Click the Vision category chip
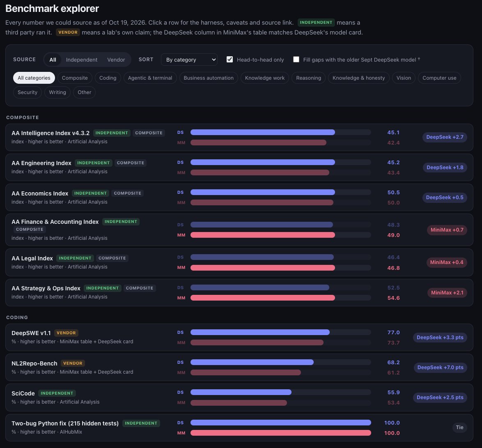The image size is (482, 448). pyautogui.click(x=403, y=78)
